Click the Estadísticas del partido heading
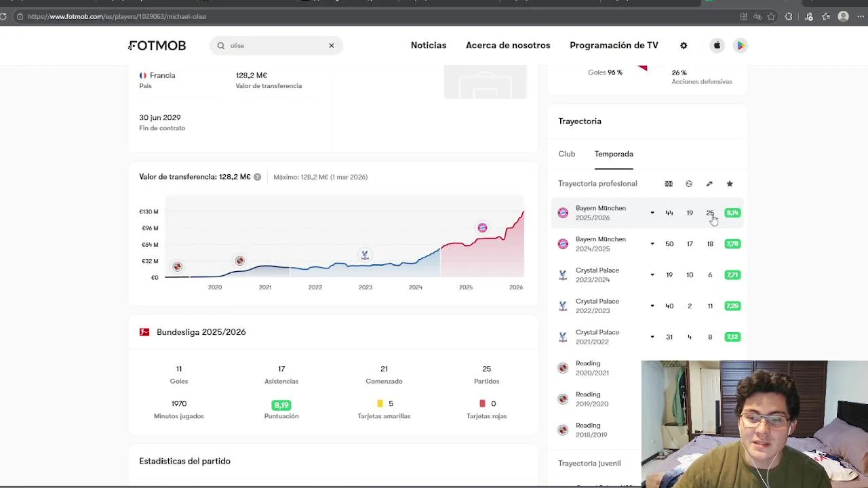Viewport: 868px width, 488px height. coord(185,461)
